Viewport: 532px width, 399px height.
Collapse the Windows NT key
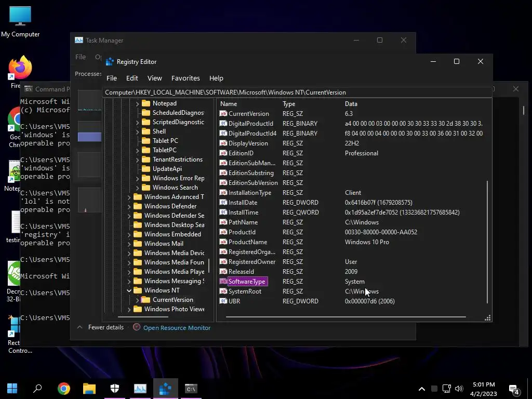coord(129,290)
